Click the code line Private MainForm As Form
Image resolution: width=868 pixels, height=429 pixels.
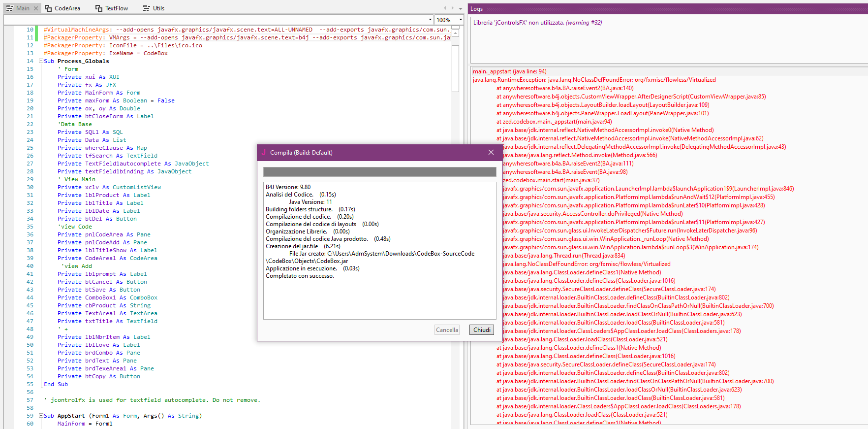pyautogui.click(x=99, y=93)
